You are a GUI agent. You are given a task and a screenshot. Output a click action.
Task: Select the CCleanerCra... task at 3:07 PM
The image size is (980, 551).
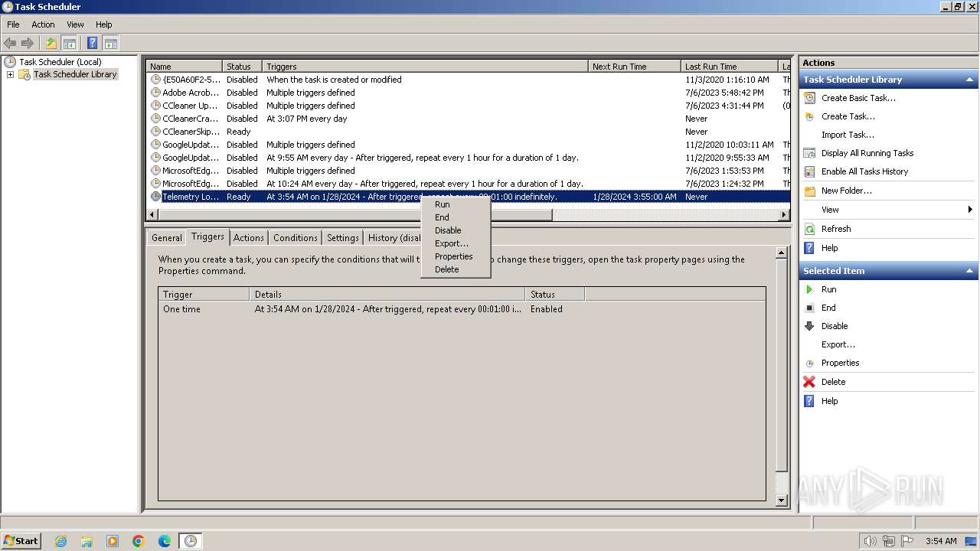click(468, 119)
